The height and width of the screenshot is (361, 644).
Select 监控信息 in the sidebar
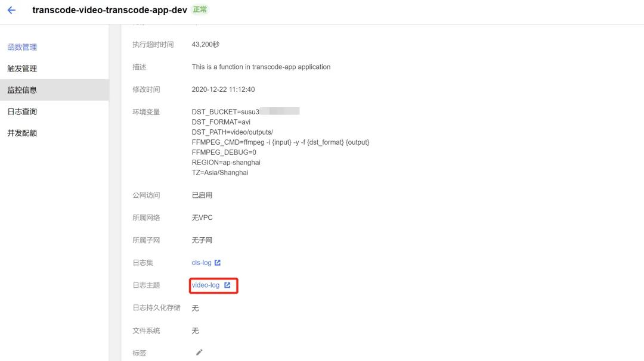[x=54, y=90]
